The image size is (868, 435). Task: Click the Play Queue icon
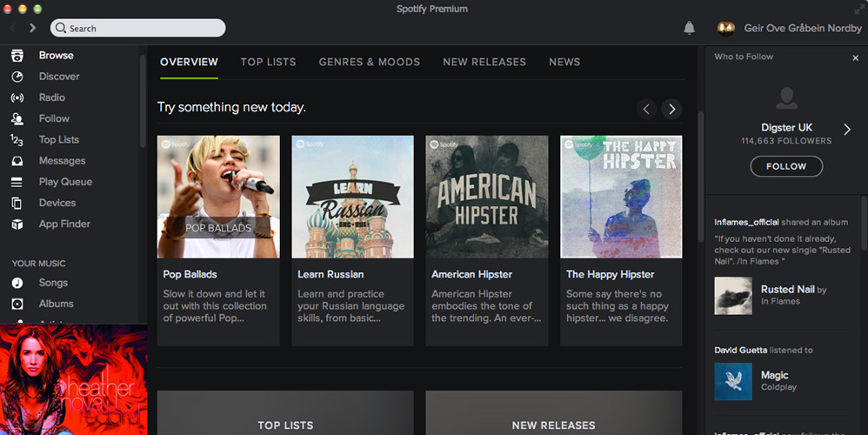pos(17,182)
